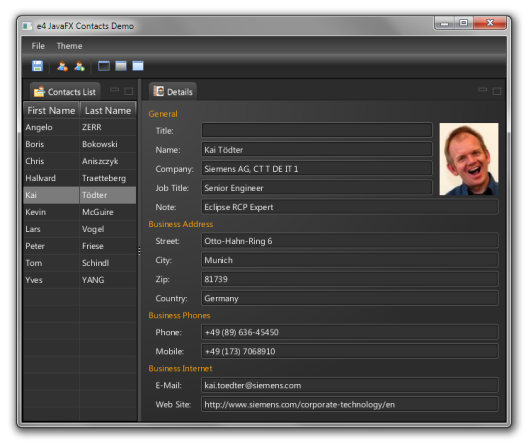Select the light blue theme window icon

tap(138, 66)
